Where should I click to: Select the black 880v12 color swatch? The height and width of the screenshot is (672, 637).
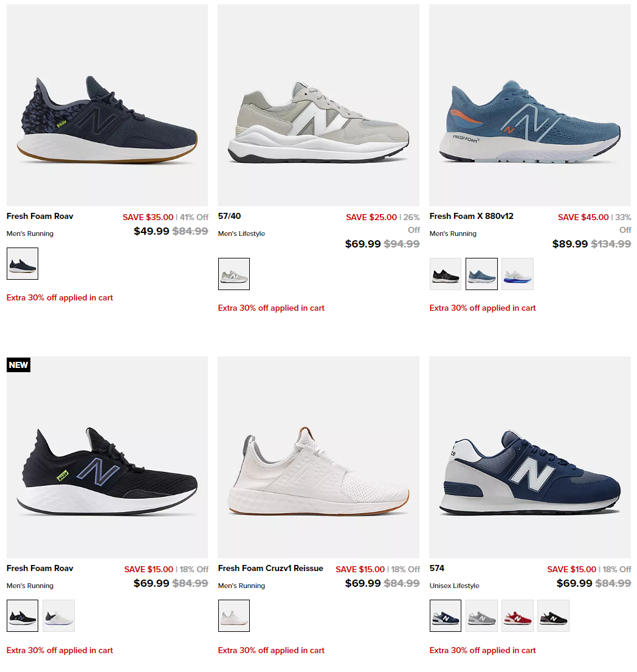pyautogui.click(x=446, y=274)
